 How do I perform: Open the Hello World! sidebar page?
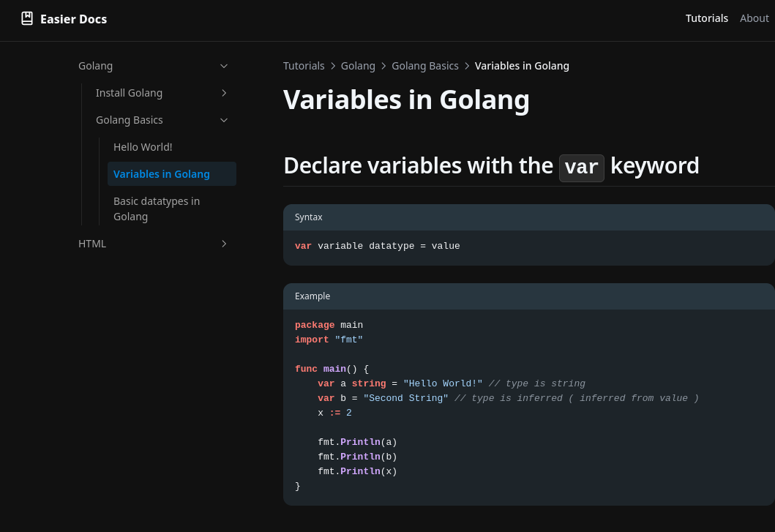pyautogui.click(x=143, y=147)
